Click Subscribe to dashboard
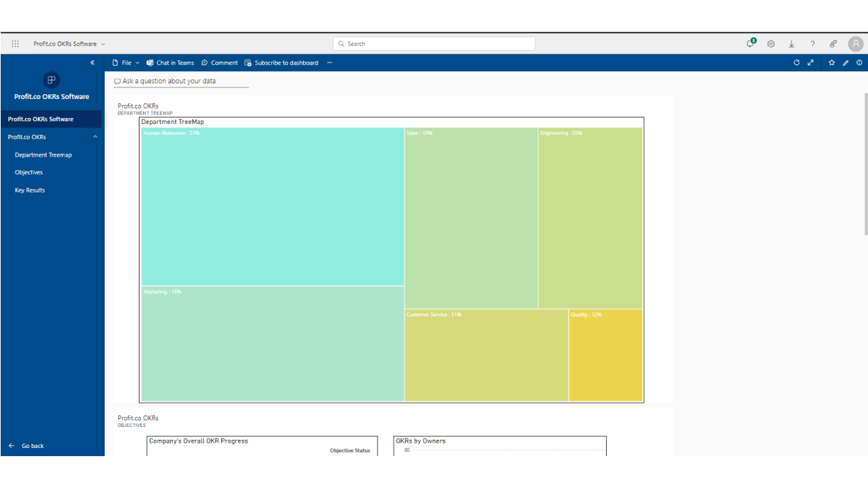 (x=281, y=62)
